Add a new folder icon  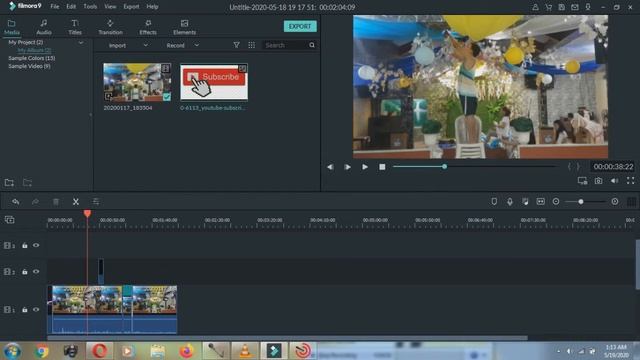point(9,182)
